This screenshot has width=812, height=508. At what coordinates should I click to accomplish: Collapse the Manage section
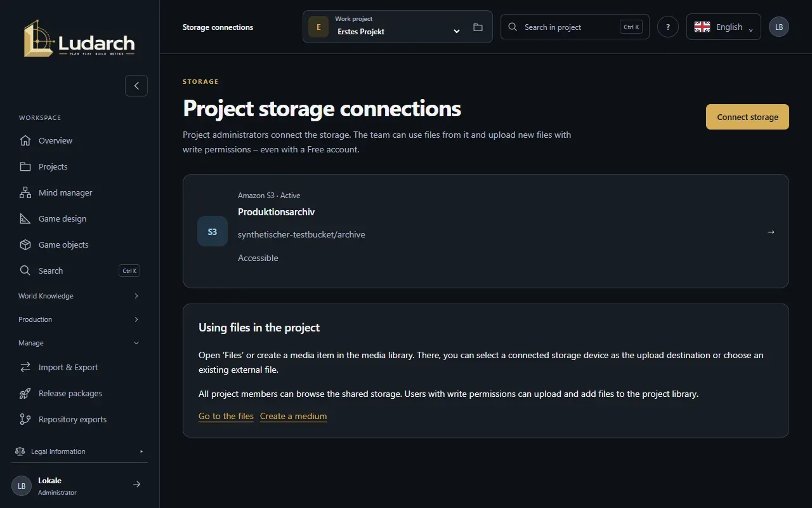pyautogui.click(x=79, y=343)
